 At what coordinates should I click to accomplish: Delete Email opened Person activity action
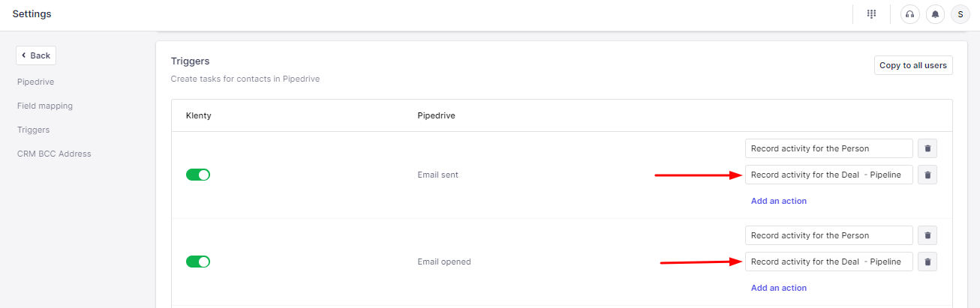[x=927, y=235]
